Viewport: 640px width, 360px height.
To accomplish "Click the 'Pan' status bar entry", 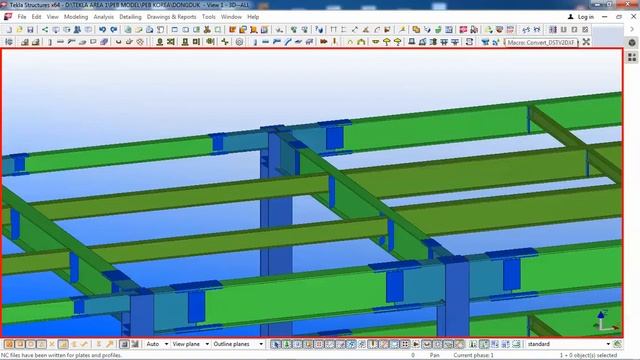I will pyautogui.click(x=434, y=355).
